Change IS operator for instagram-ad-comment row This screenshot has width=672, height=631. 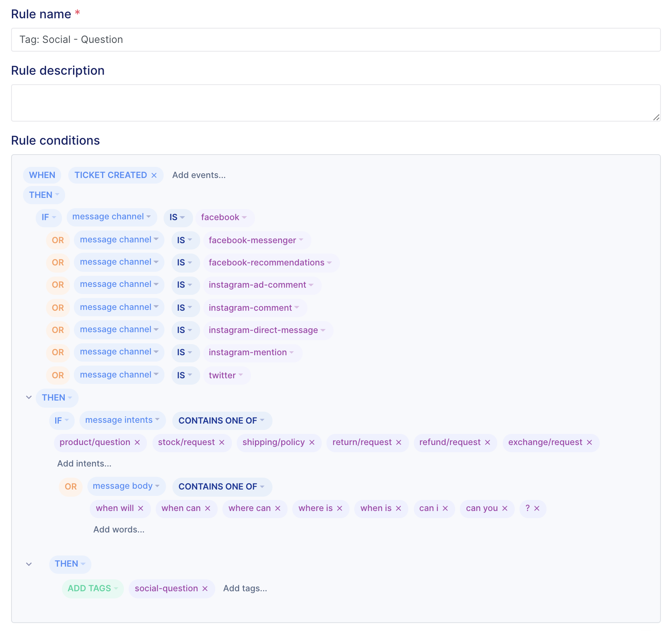point(185,285)
